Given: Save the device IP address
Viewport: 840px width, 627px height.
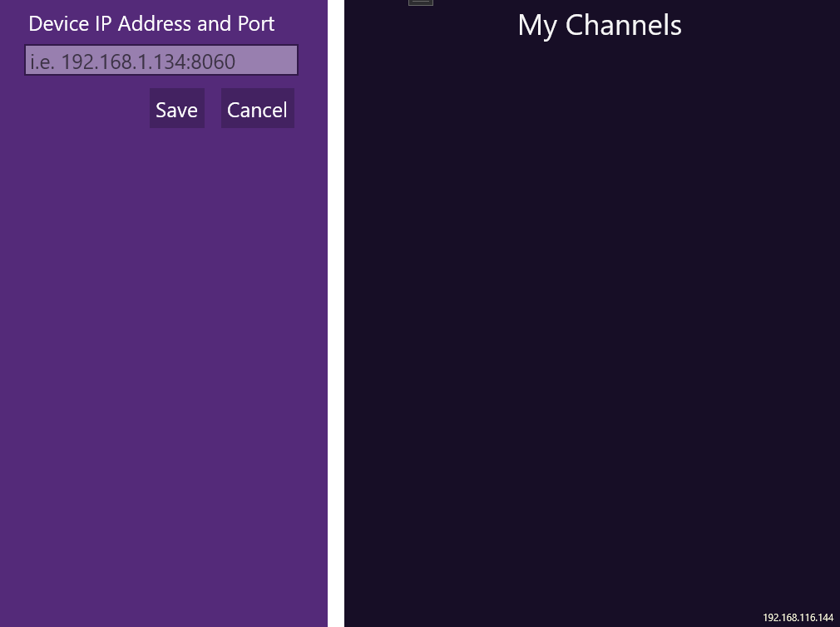Looking at the screenshot, I should pyautogui.click(x=176, y=108).
